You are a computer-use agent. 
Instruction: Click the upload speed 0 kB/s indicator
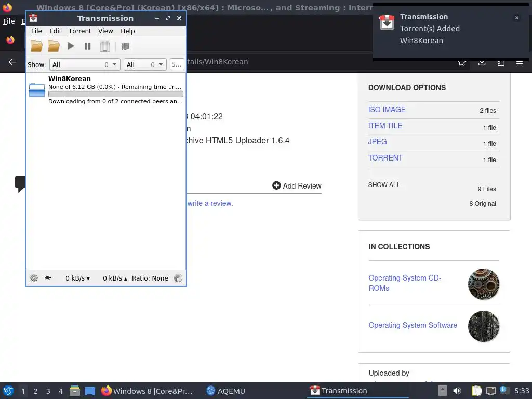pyautogui.click(x=115, y=278)
